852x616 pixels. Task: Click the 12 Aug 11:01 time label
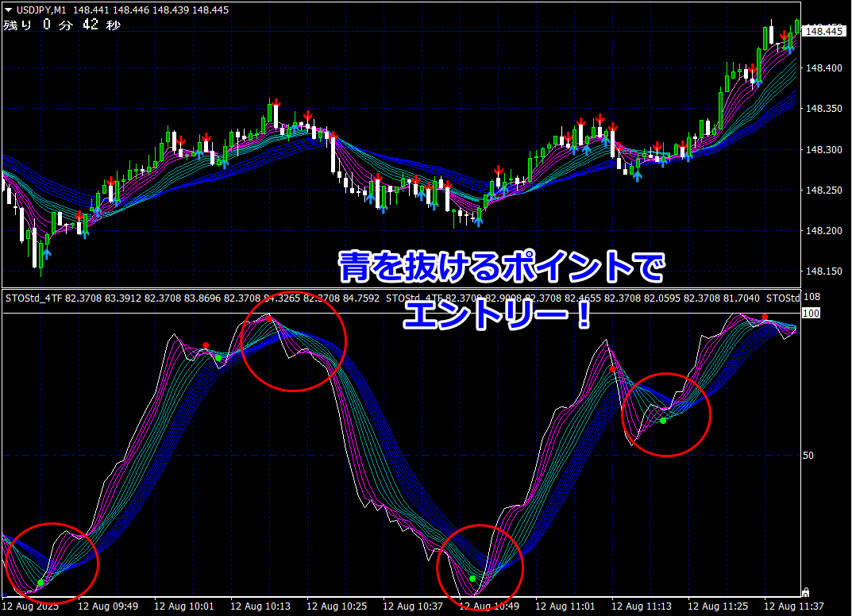[x=565, y=606]
